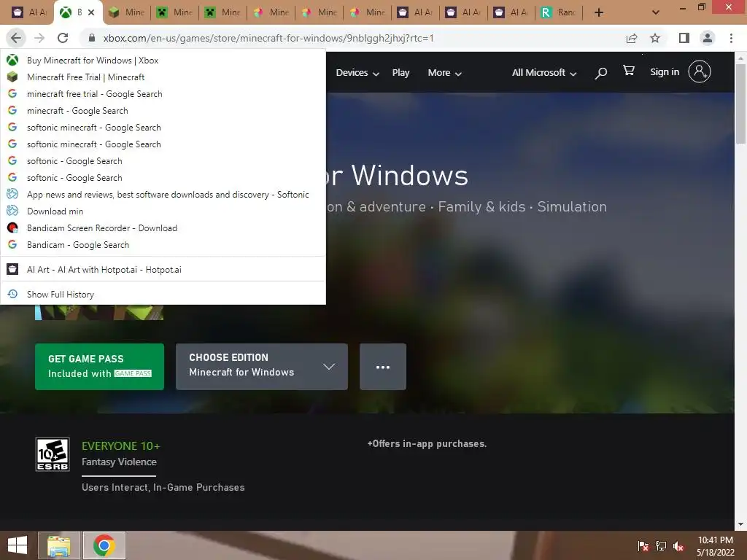747x560 pixels.
Task: Click Show Full History
Action: [163, 295]
